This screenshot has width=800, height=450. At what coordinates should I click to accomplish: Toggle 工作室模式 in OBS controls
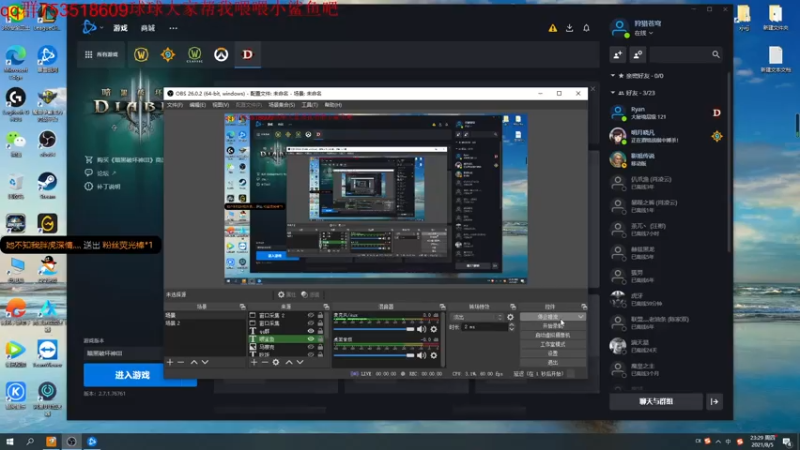[553, 344]
